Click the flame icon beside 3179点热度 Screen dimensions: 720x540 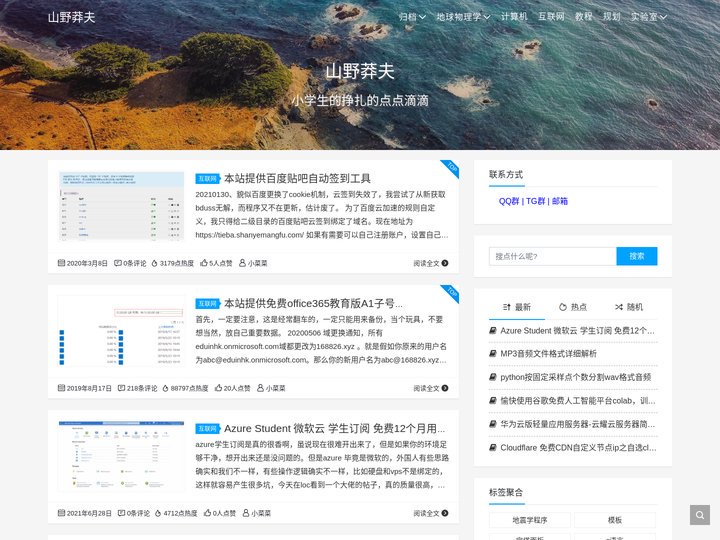[x=155, y=263]
